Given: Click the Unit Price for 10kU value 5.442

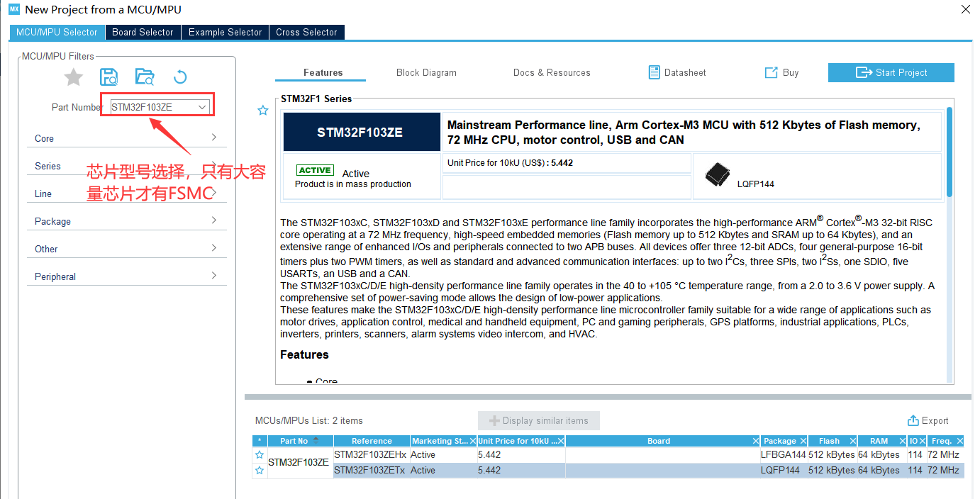Looking at the screenshot, I should (562, 162).
